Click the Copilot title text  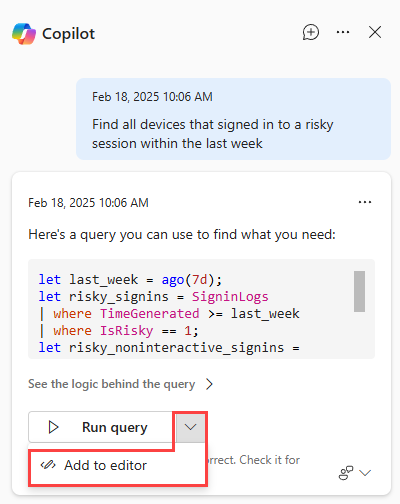pos(68,34)
